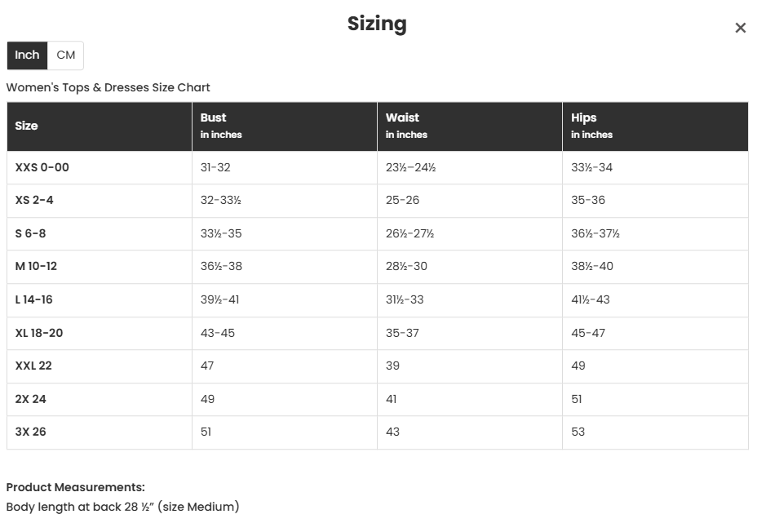Viewport: 757px width, 532px height.
Task: Select the 2X 24 size row label
Action: click(x=31, y=399)
